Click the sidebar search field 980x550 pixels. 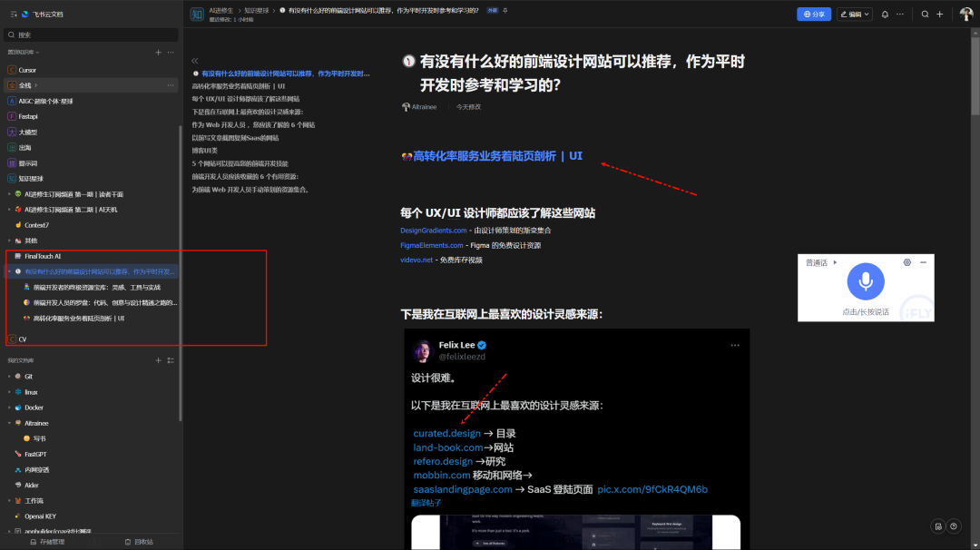(91, 35)
